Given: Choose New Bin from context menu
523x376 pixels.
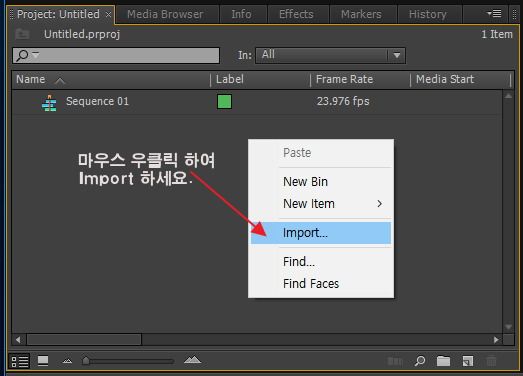Looking at the screenshot, I should 321,182.
